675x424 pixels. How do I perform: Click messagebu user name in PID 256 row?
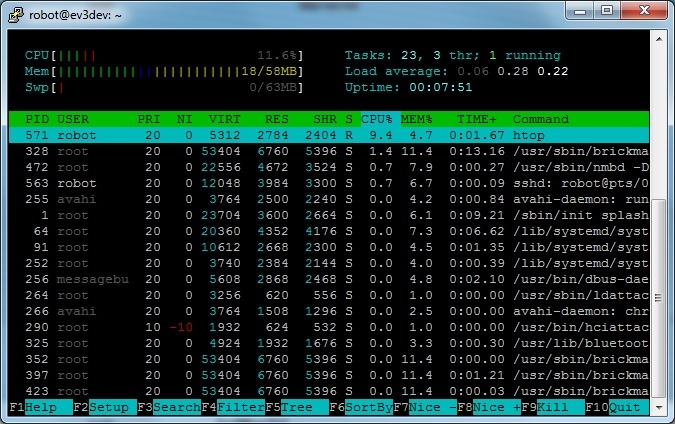(93, 279)
